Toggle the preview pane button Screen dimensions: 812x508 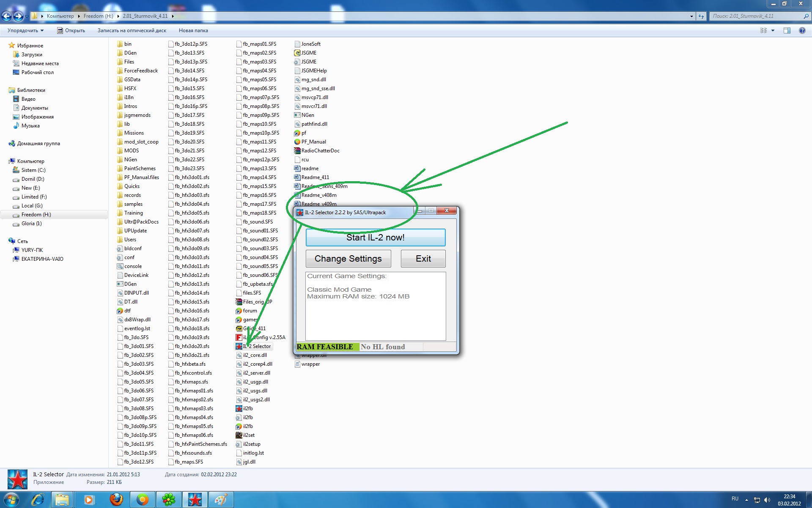787,30
